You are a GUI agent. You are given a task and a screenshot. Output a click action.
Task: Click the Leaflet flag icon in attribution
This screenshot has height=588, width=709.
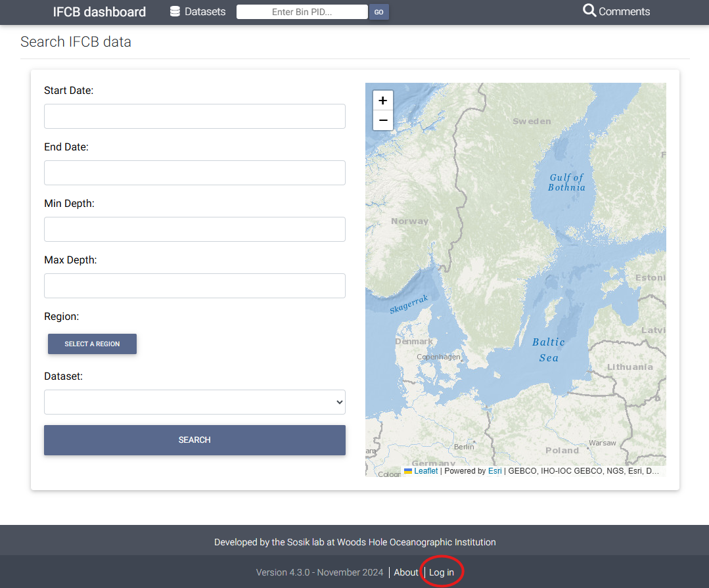pos(407,470)
